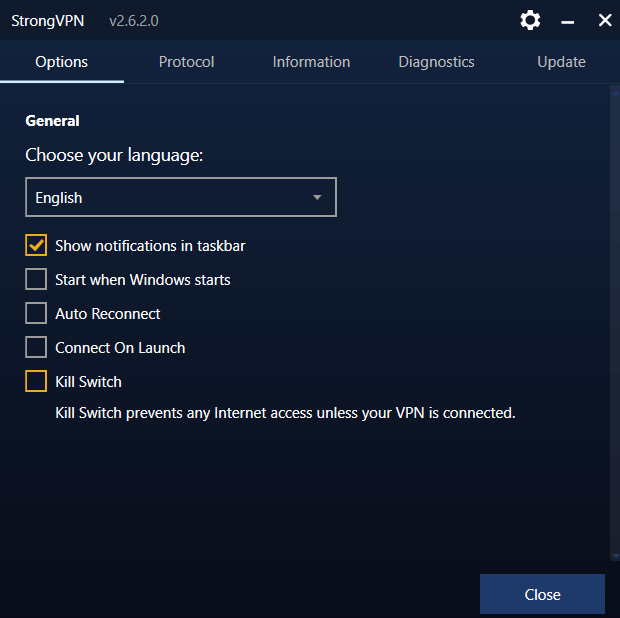
Task: Turn on the Kill Switch checkbox
Action: 36,381
